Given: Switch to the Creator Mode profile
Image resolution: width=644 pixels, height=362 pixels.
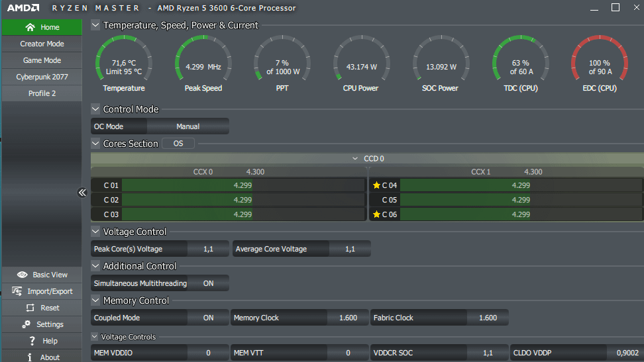Looking at the screenshot, I should click(42, 44).
